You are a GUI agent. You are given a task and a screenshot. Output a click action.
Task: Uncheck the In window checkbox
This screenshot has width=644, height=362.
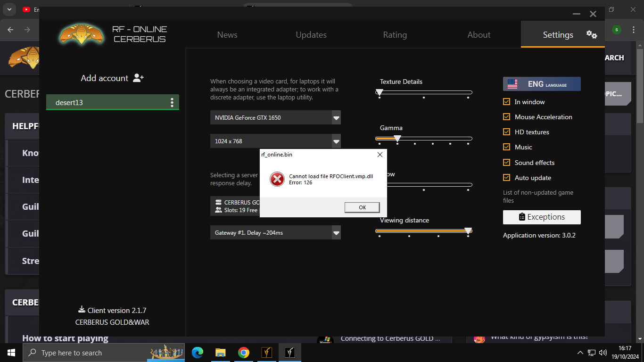pyautogui.click(x=507, y=101)
